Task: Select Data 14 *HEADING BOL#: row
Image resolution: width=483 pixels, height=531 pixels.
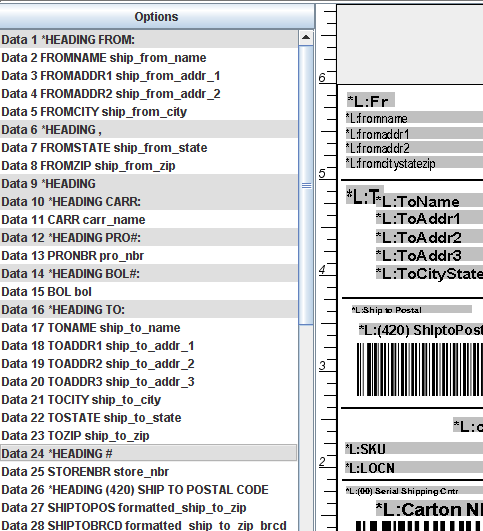Action: pyautogui.click(x=149, y=273)
